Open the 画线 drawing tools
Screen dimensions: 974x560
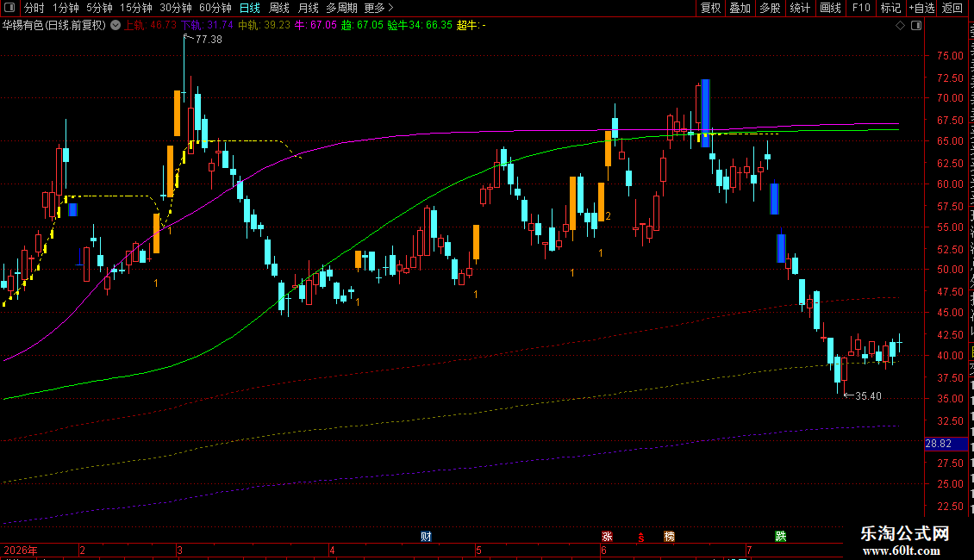(x=830, y=8)
